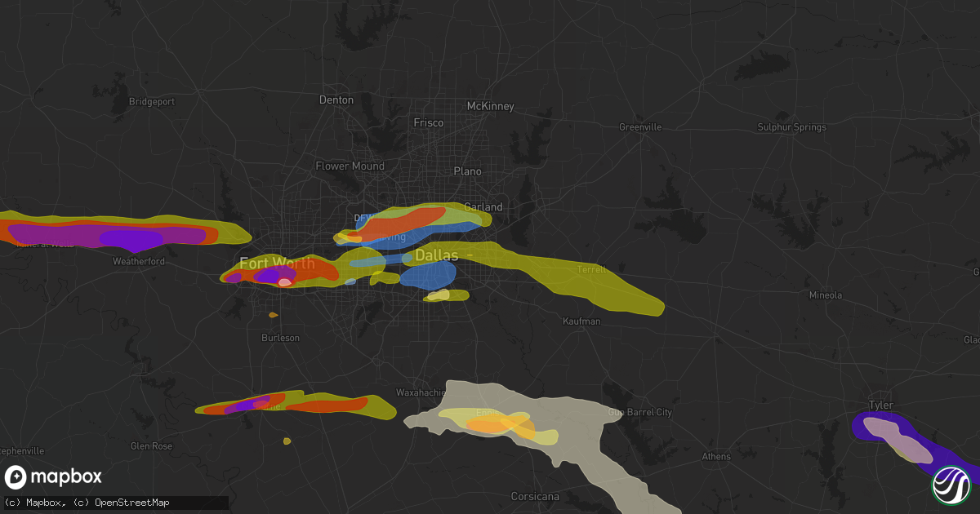
Task: Click the Mapbox logo
Action: pos(54,477)
